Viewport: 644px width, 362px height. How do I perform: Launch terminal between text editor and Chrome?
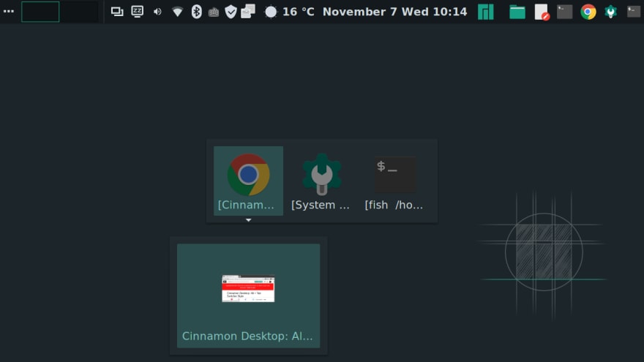coord(565,12)
